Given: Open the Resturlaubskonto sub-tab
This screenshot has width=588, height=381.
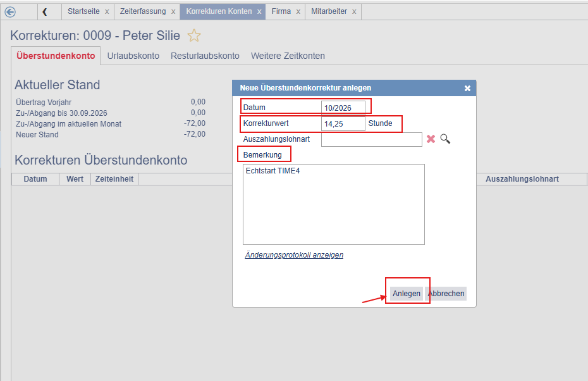Looking at the screenshot, I should coord(205,56).
